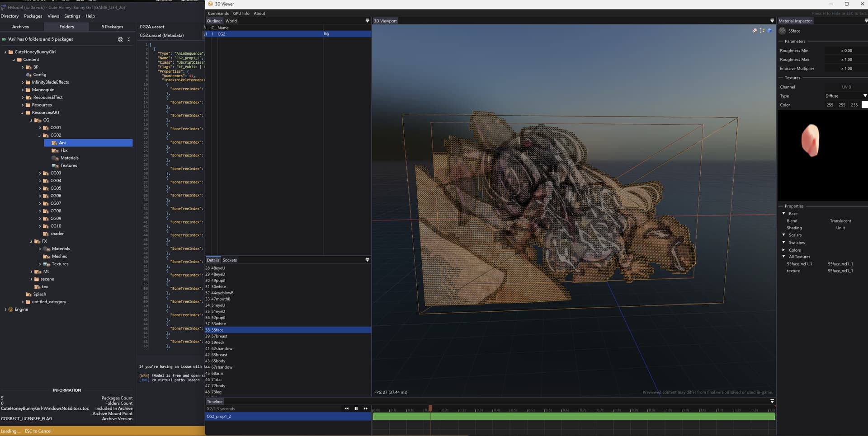Viewport: 868px width, 436px height.
Task: Click the skeleton tree display icon in viewport
Action: pyautogui.click(x=755, y=30)
